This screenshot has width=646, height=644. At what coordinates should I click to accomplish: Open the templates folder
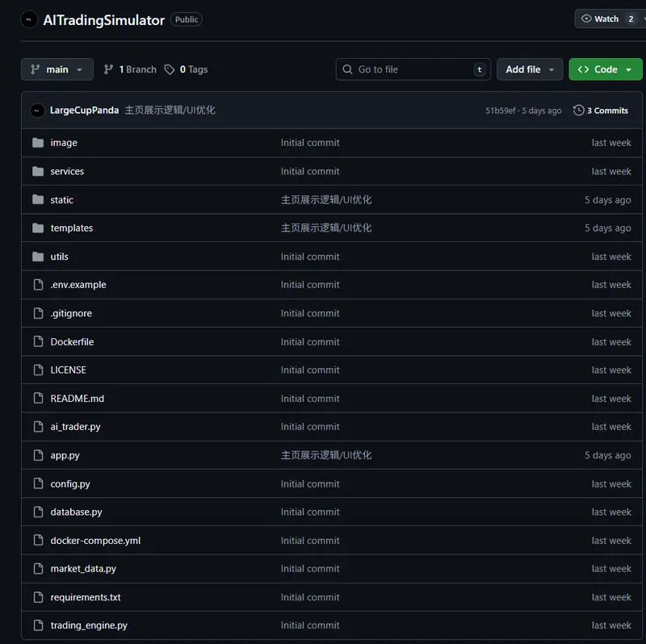pyautogui.click(x=72, y=228)
